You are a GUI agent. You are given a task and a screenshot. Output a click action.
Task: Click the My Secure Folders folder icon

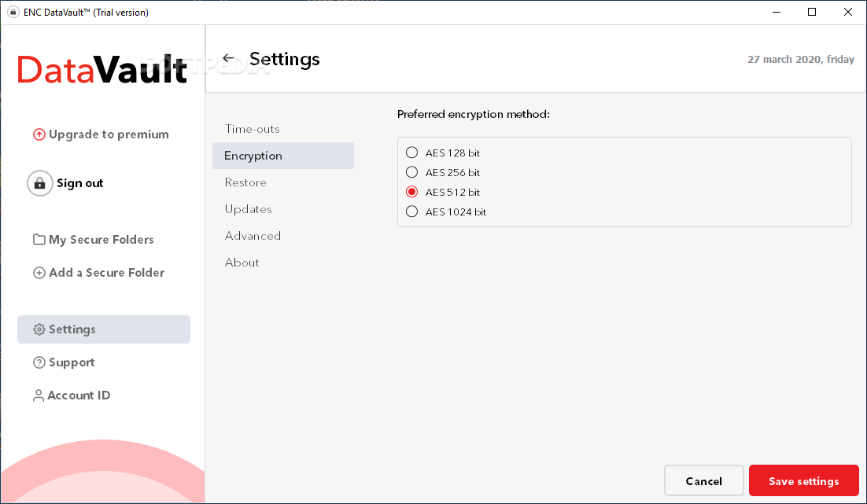pyautogui.click(x=39, y=239)
